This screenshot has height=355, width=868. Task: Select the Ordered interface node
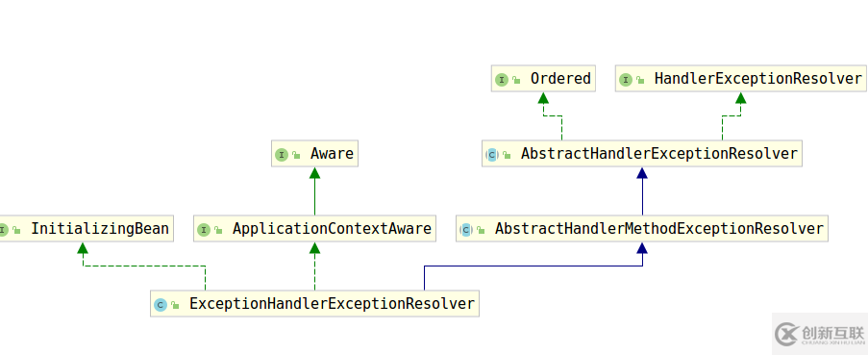543,78
